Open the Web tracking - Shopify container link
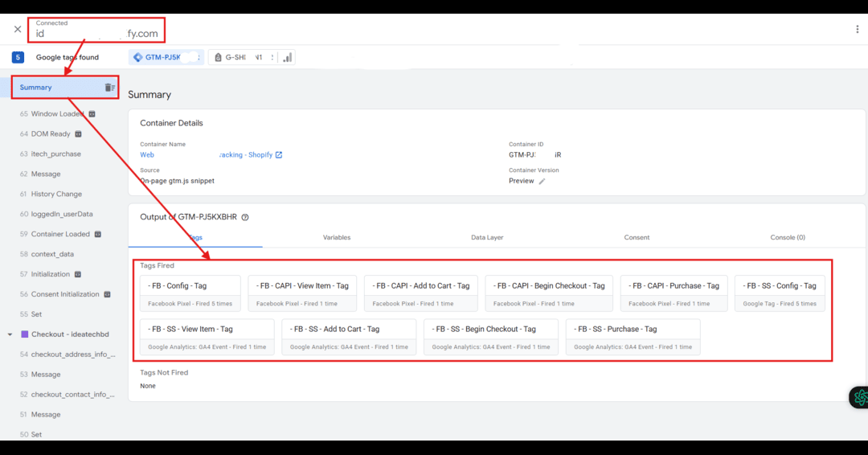The height and width of the screenshot is (455, 868). pos(206,155)
